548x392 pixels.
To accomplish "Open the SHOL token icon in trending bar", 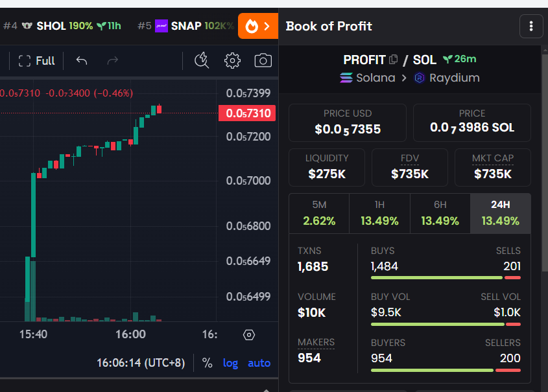I will pyautogui.click(x=27, y=26).
